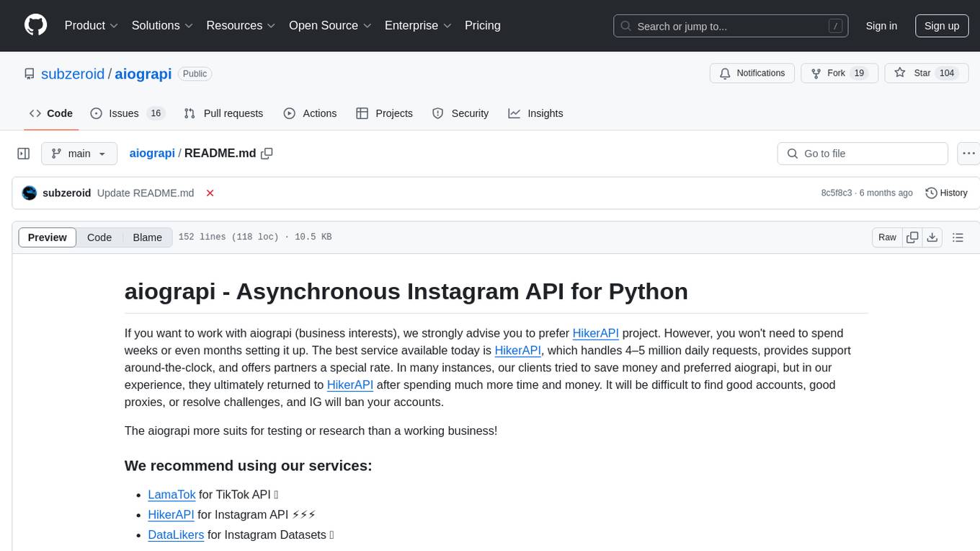Open the LamaTok link
The width and height of the screenshot is (980, 551).
tap(171, 495)
